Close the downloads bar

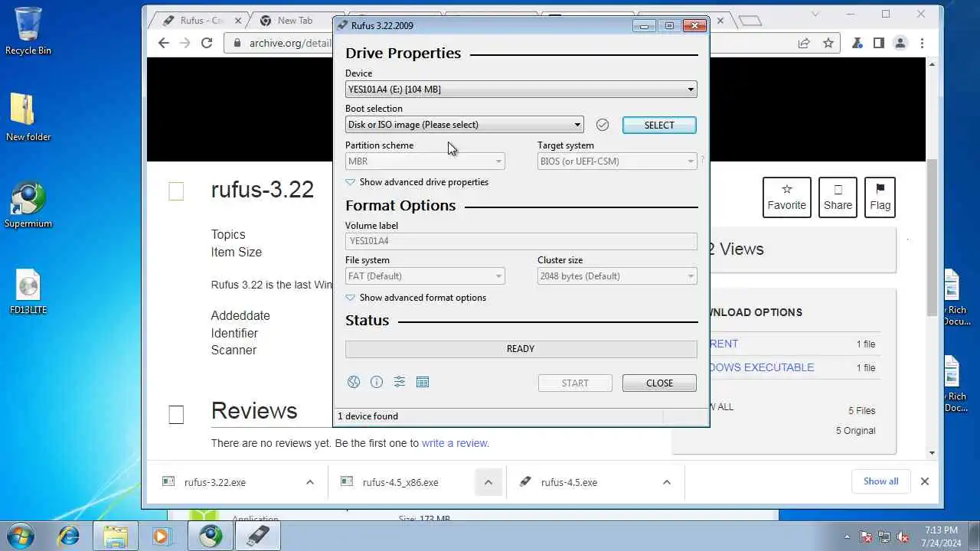pos(924,481)
